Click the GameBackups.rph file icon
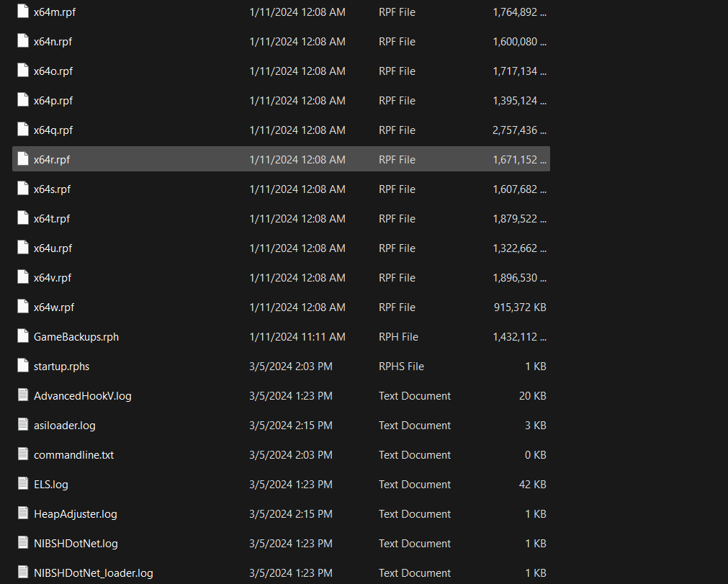Image resolution: width=728 pixels, height=584 pixels. pos(23,336)
